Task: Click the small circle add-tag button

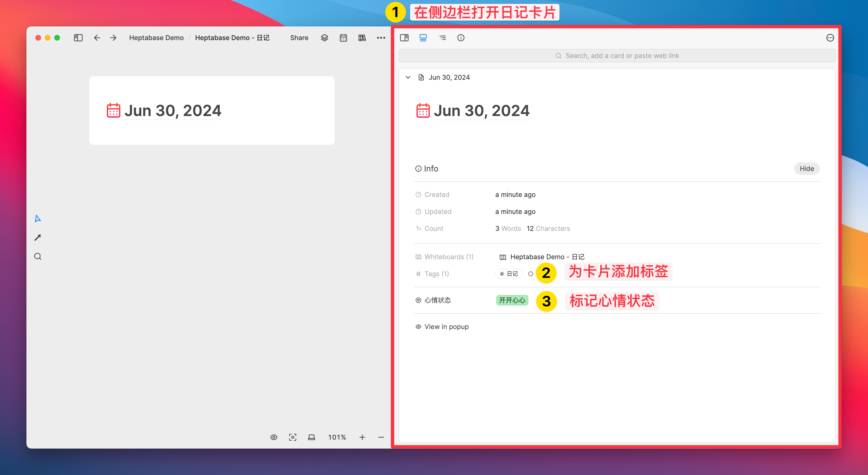Action: pyautogui.click(x=531, y=274)
